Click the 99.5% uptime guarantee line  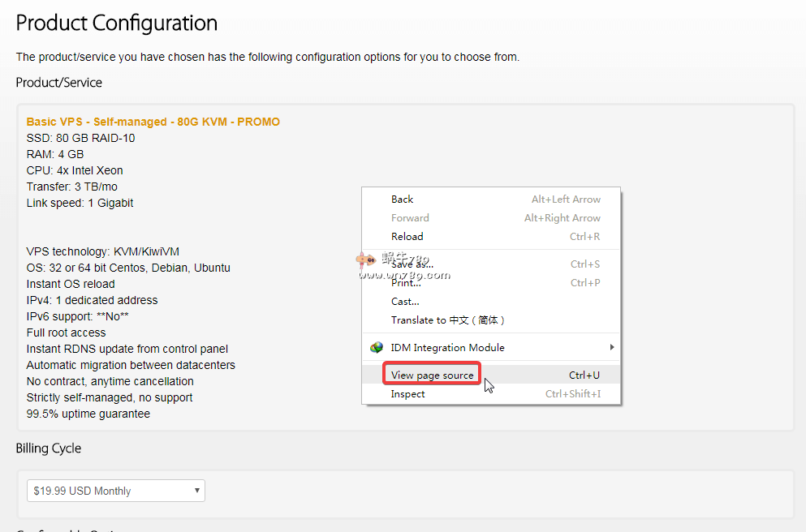[x=88, y=414]
